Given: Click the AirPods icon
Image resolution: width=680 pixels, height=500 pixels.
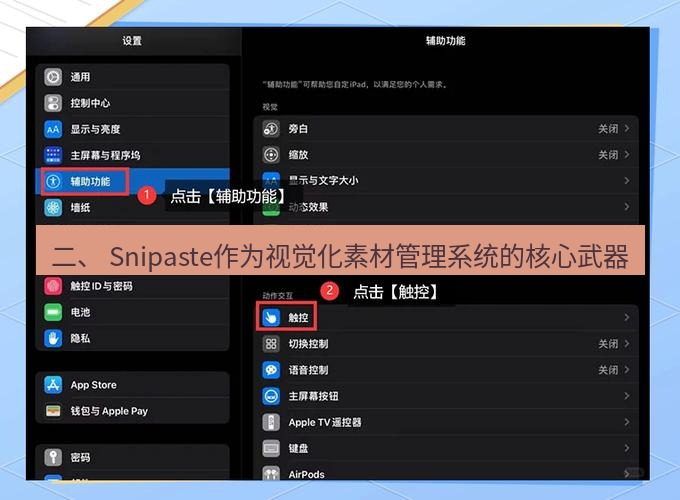Looking at the screenshot, I should pos(271,473).
